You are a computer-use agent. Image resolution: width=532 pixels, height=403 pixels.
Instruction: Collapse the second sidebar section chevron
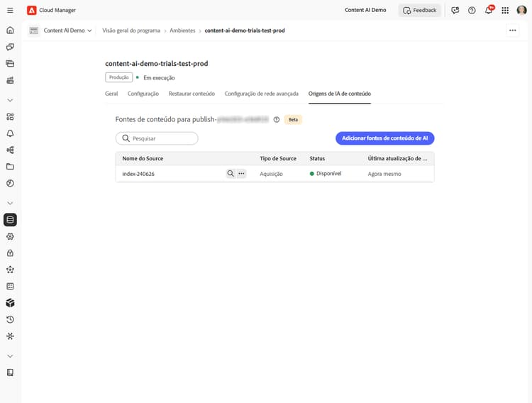tap(10, 203)
